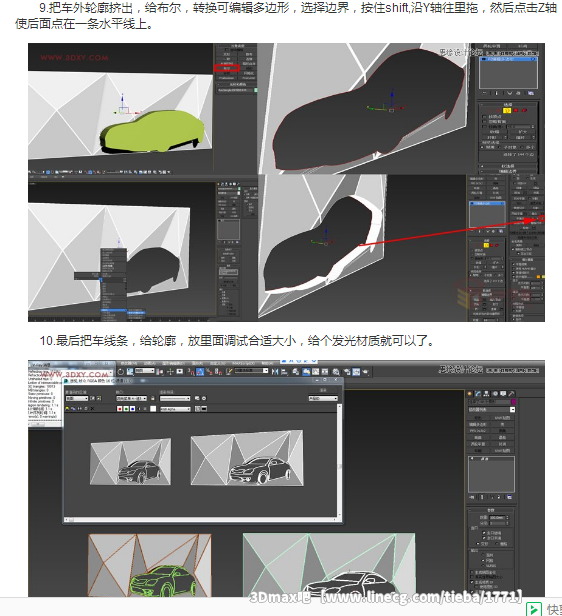Image resolution: width=562 pixels, height=616 pixels.
Task: Click the magenta object color swatch
Action: click(x=513, y=402)
